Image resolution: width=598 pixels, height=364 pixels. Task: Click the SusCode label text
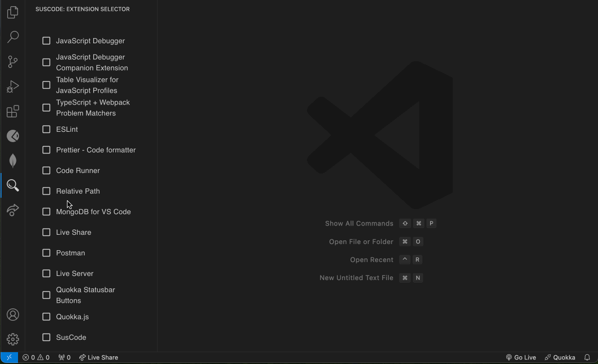(71, 337)
